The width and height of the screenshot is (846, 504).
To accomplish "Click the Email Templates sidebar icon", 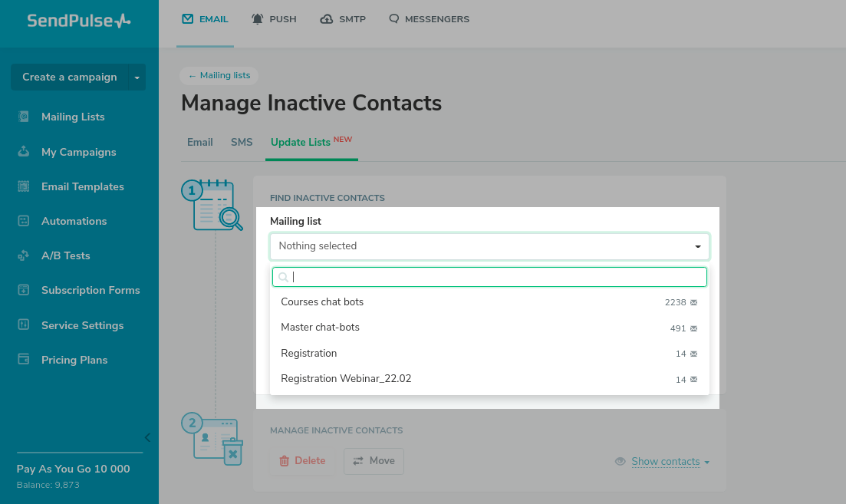I will click(x=24, y=186).
